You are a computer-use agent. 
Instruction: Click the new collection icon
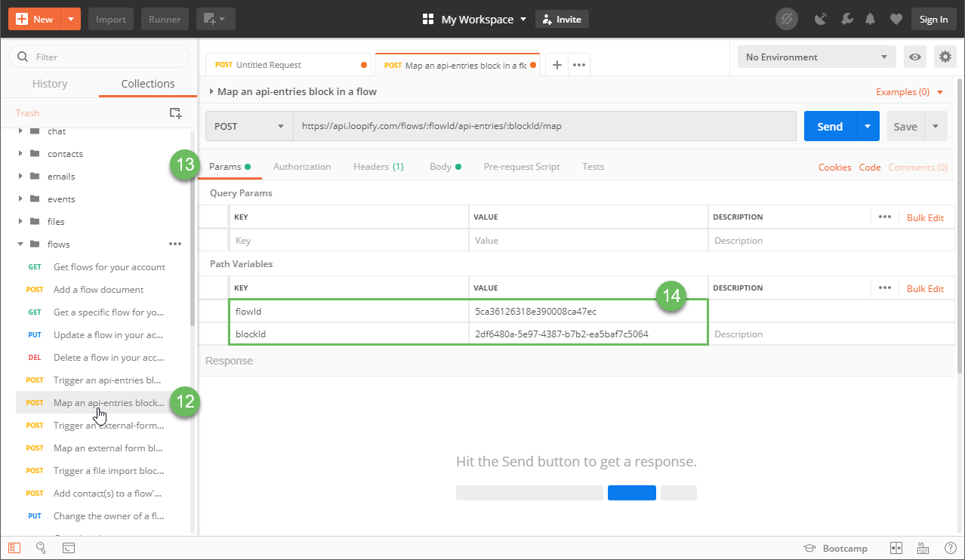pos(175,113)
